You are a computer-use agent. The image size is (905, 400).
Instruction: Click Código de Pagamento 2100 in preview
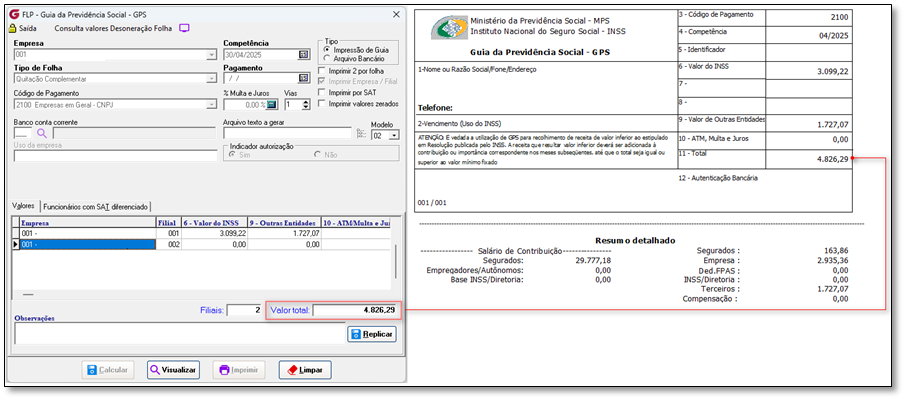838,17
